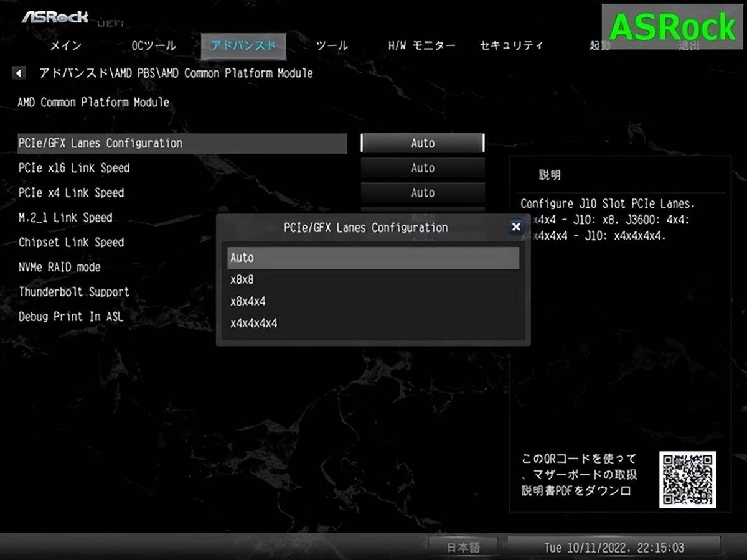Select the NVMe RAID mode setting

point(60,267)
